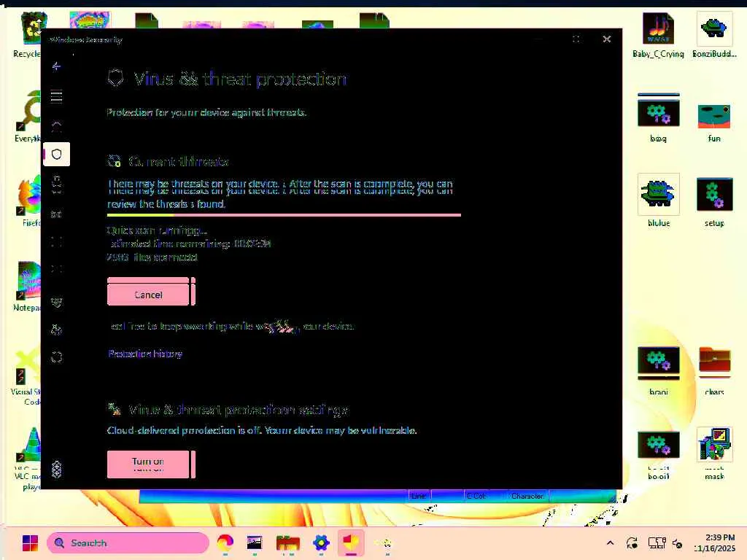Open App & browser control from the sidebar

(x=56, y=242)
